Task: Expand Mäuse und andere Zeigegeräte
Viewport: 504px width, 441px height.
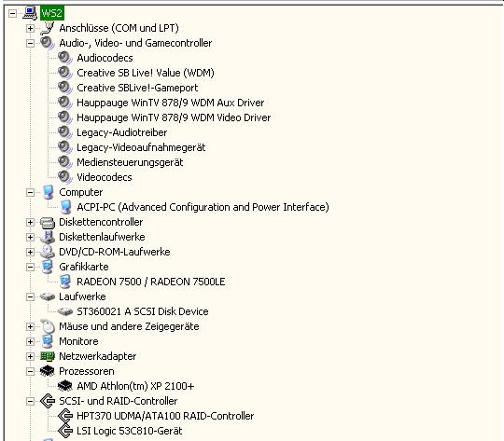Action: point(30,326)
